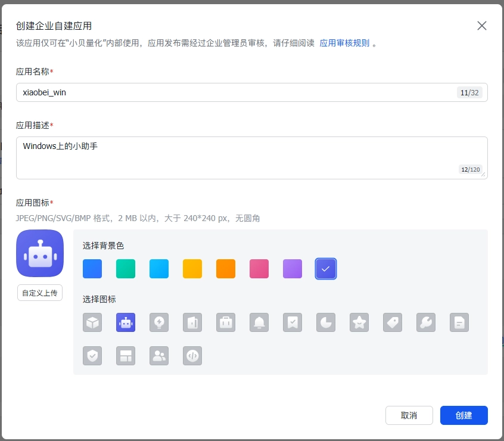The width and height of the screenshot is (504, 441).
Task: Click the 取消 button
Action: coord(409,415)
